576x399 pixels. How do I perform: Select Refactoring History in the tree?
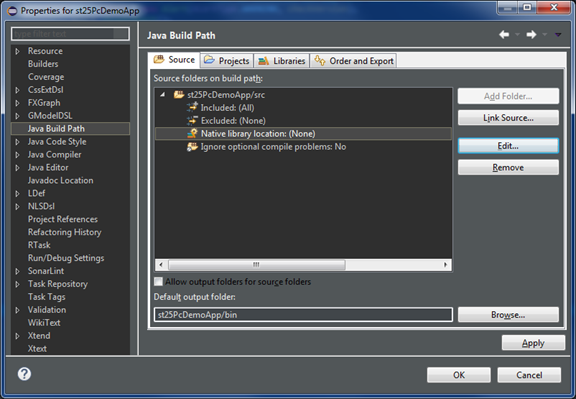pos(65,232)
